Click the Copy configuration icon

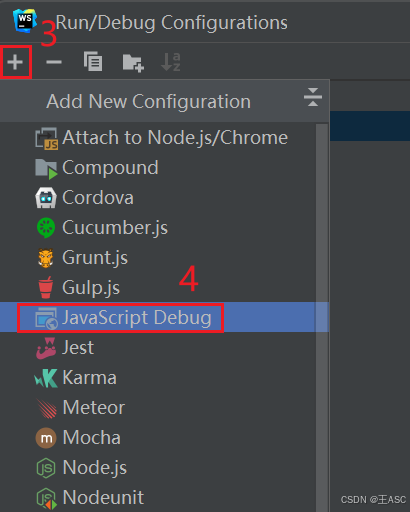(x=93, y=62)
